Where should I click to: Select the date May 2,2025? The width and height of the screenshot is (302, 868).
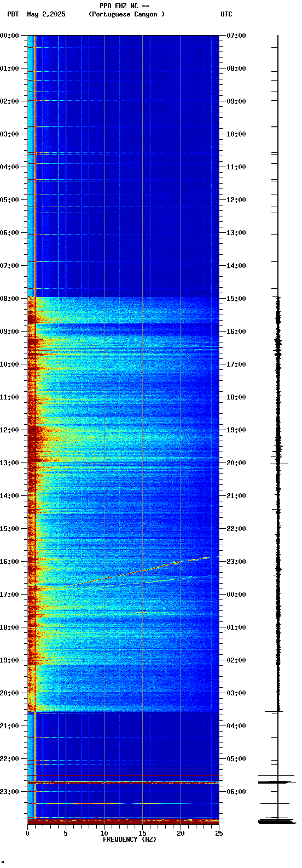(46, 14)
